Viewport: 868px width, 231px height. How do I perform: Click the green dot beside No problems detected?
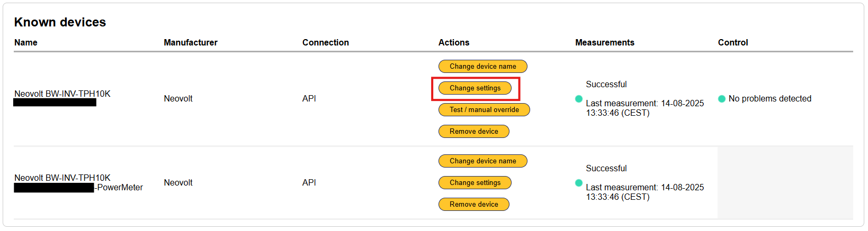pos(721,99)
